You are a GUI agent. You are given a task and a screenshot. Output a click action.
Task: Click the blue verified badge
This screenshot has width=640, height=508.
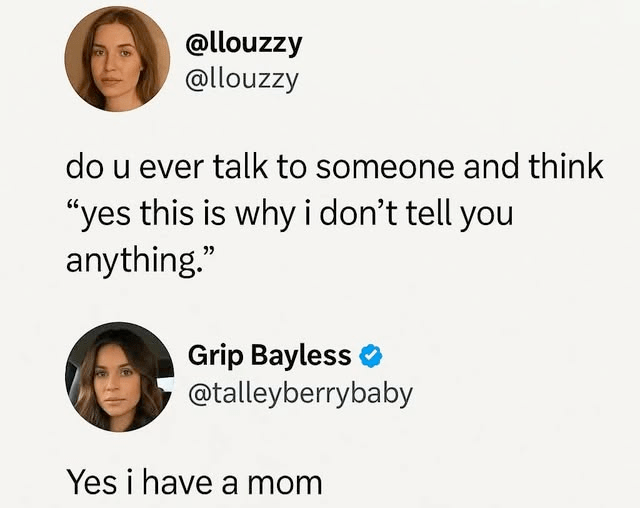[x=371, y=356]
